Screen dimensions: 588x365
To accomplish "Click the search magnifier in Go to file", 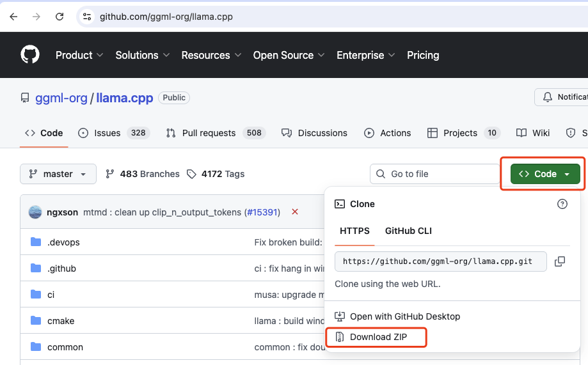I will (381, 174).
